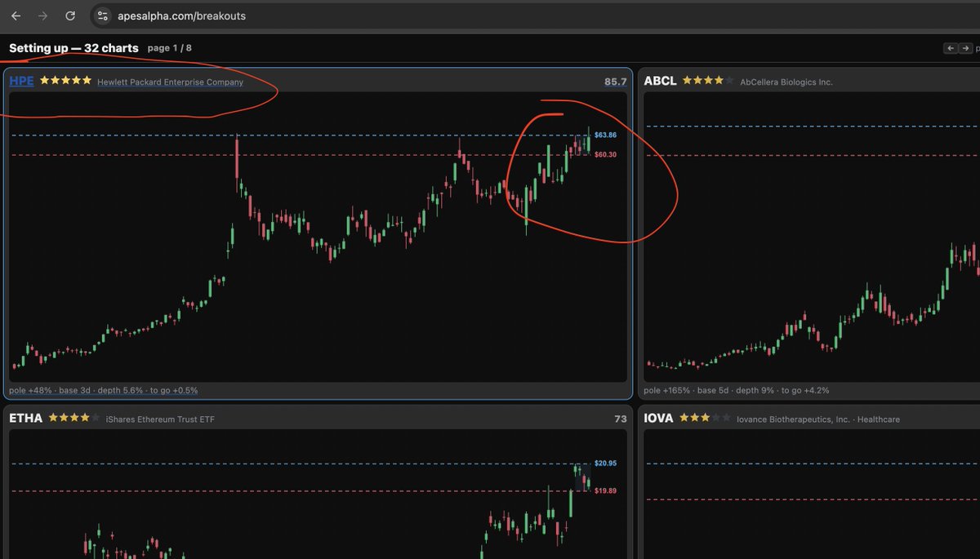Reload the page with refresh icon

(x=71, y=16)
